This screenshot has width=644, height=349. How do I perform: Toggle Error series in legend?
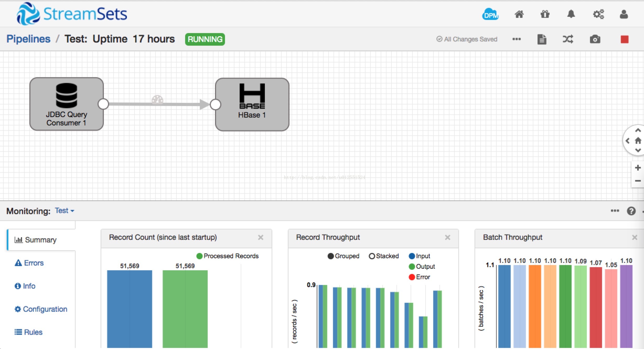point(420,277)
